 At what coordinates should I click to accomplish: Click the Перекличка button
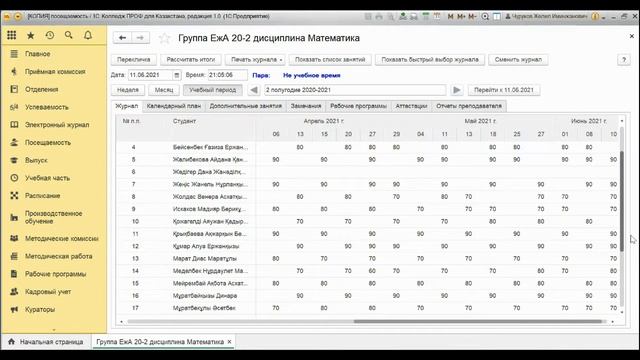click(x=133, y=60)
